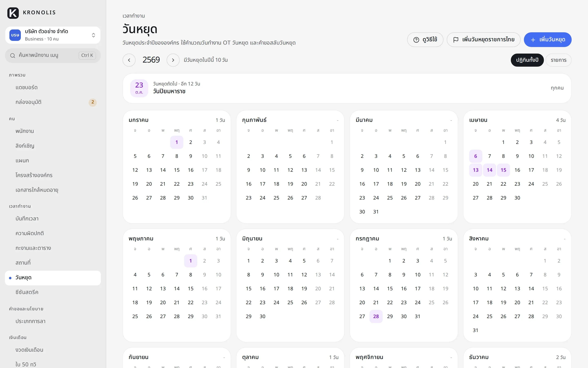The width and height of the screenshot is (588, 368).
Task: Click the year 2569 label
Action: tap(151, 60)
